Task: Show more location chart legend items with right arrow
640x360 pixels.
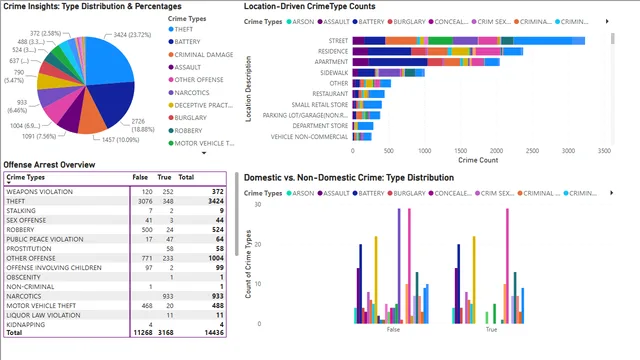Action: click(607, 21)
